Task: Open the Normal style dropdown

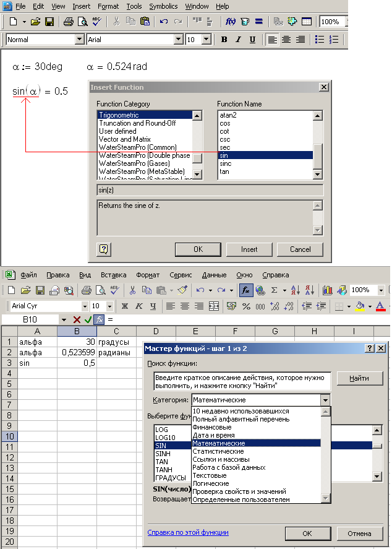Action: point(80,40)
